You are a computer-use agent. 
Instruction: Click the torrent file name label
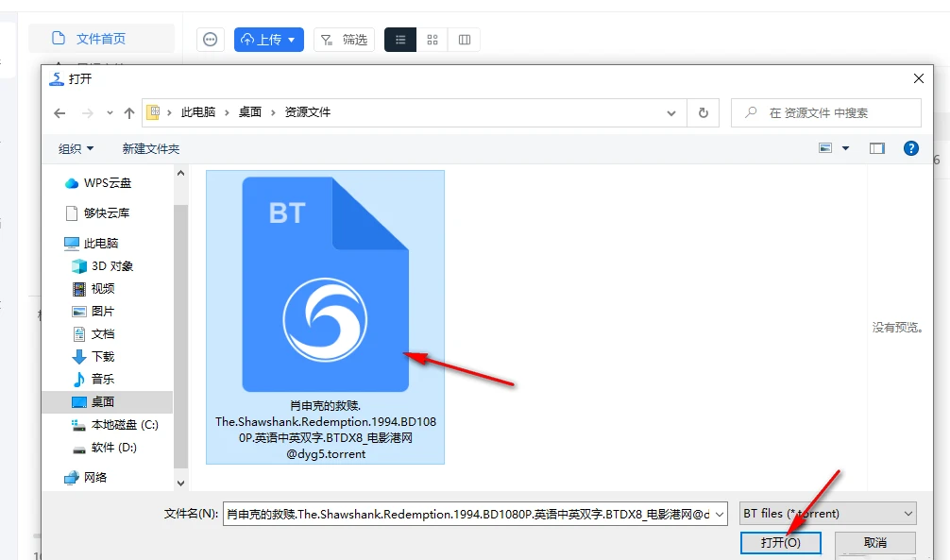(x=326, y=430)
